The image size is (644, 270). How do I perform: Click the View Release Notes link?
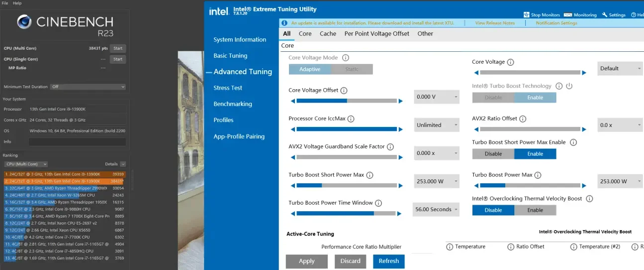(x=495, y=23)
